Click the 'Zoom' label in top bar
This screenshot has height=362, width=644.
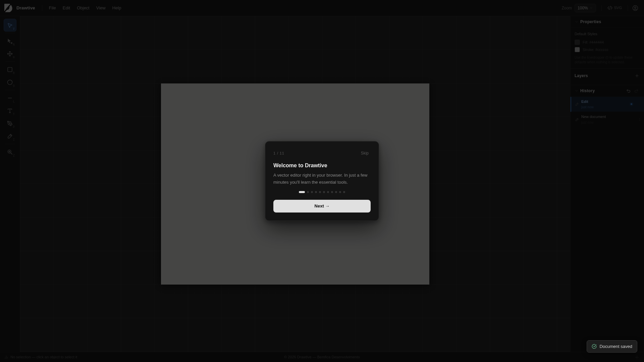(567, 8)
